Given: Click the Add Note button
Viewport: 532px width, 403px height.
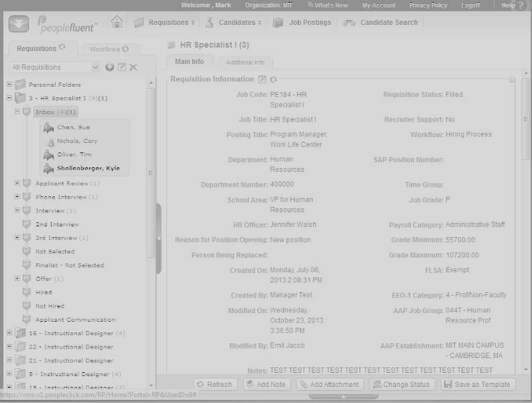Looking at the screenshot, I should [x=266, y=385].
